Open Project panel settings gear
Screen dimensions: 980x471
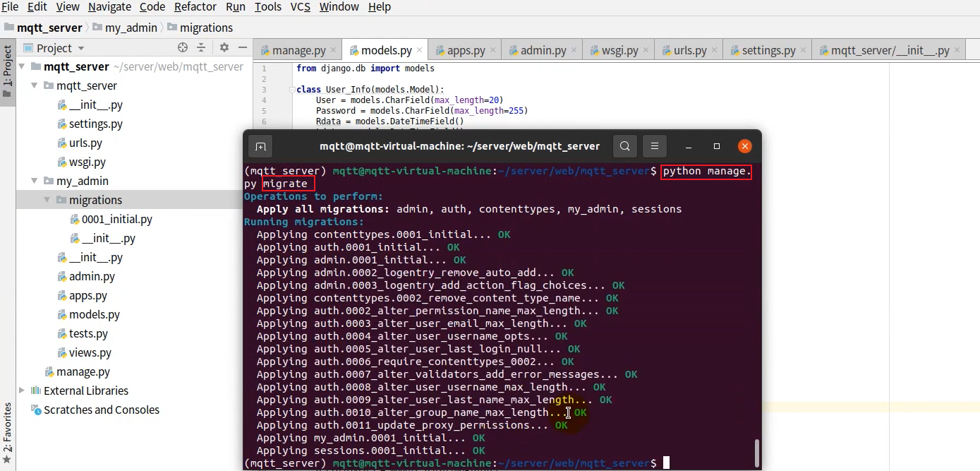click(224, 47)
